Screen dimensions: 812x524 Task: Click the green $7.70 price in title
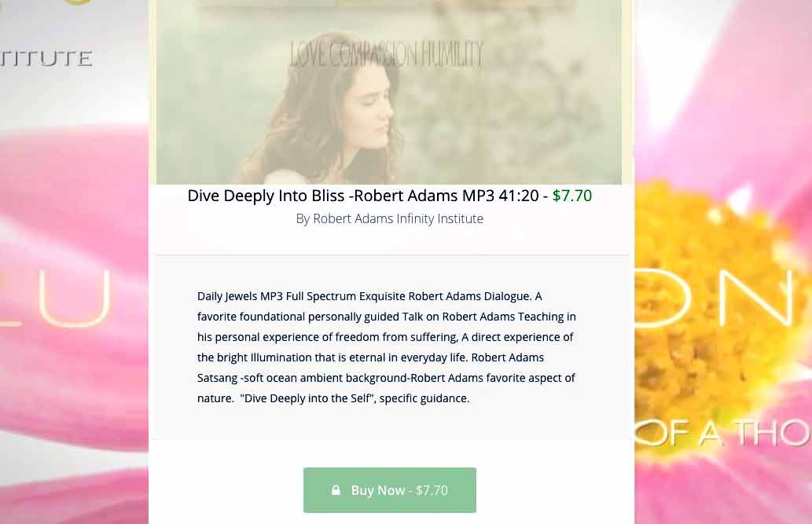pyautogui.click(x=571, y=196)
